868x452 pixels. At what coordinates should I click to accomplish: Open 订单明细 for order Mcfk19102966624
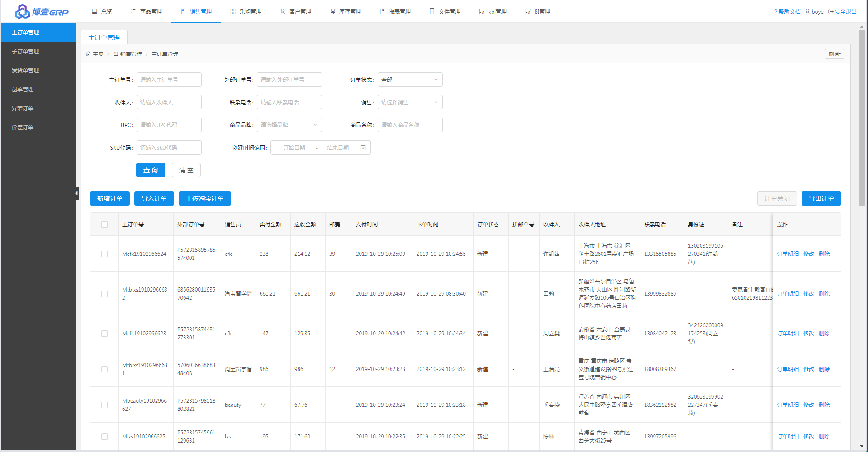[x=788, y=254]
